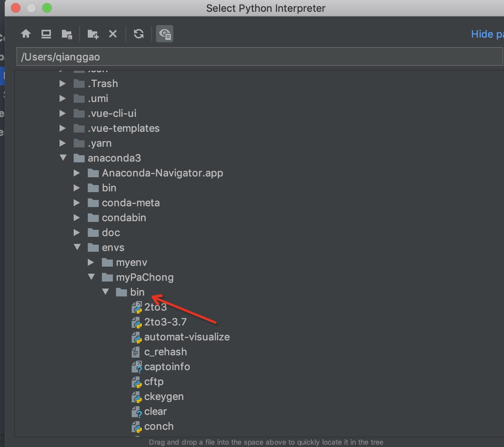Click the file icon next to c_rehash

click(x=136, y=352)
